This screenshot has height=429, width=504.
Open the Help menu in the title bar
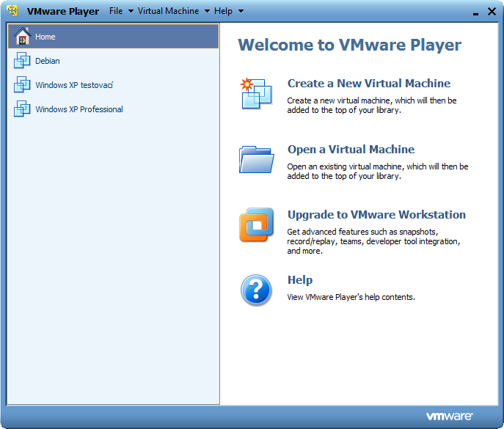[223, 11]
